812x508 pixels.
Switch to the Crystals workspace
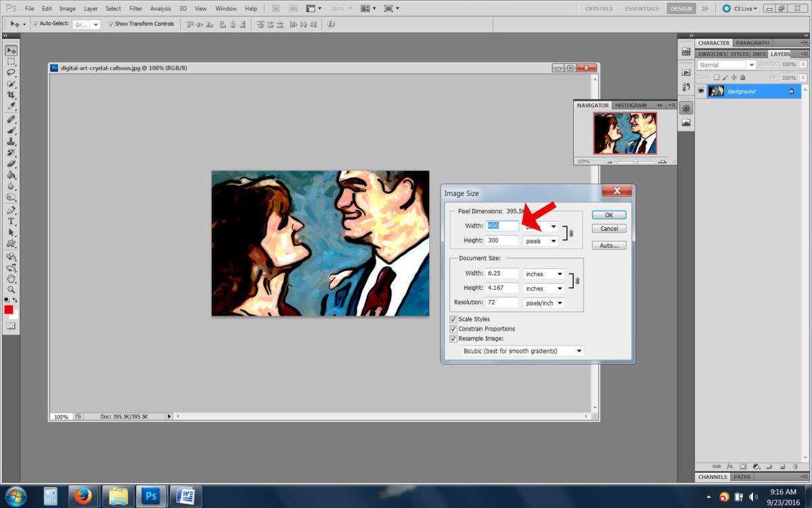click(x=599, y=9)
